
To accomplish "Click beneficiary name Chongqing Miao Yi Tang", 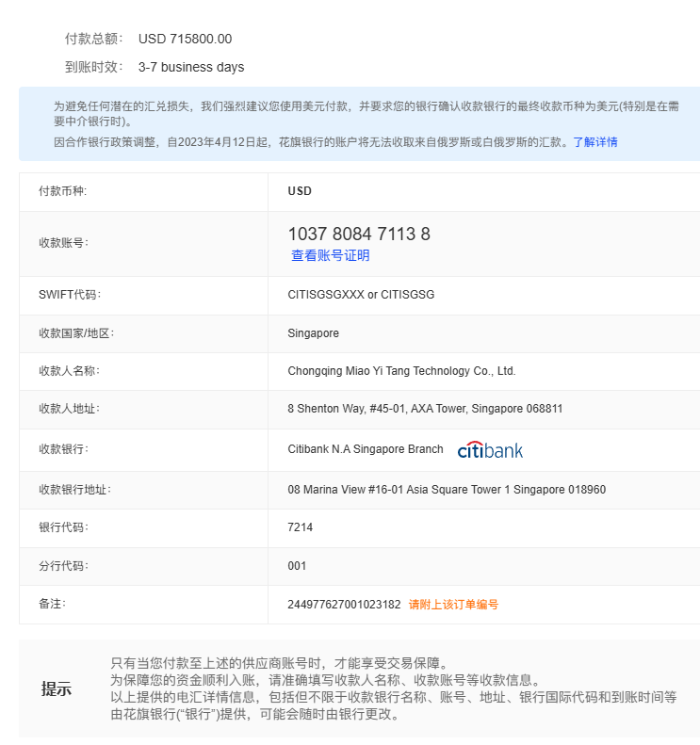I will (401, 371).
